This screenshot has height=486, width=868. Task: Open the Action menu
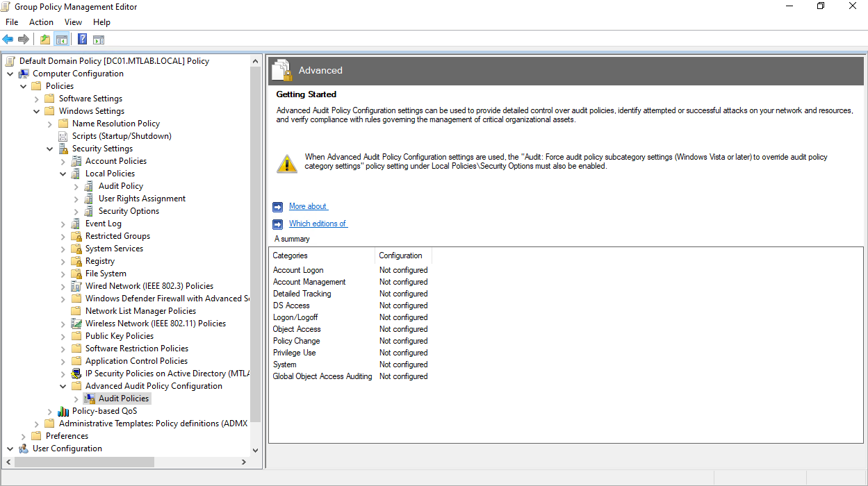pos(41,22)
